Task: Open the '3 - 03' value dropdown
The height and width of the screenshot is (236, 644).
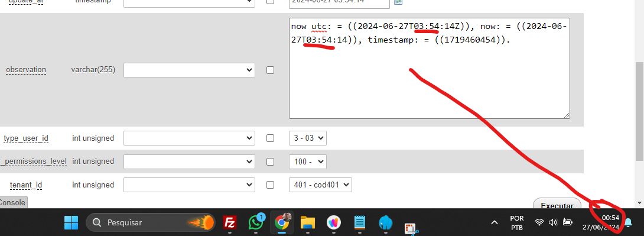Action: (308, 138)
